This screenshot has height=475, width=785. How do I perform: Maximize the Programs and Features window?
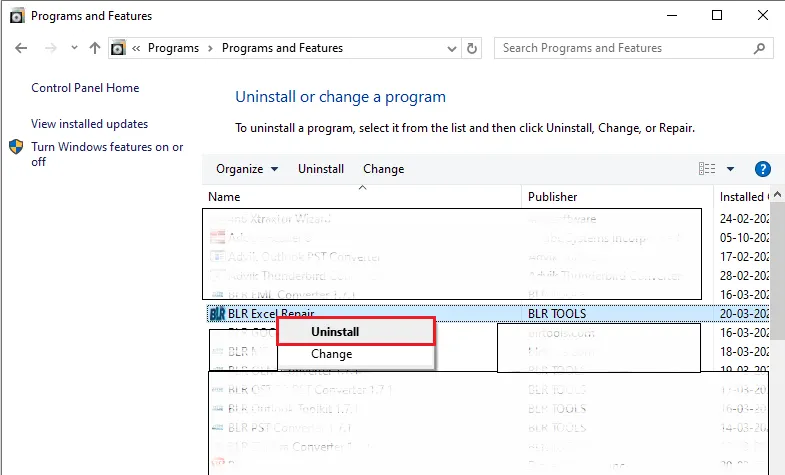717,16
